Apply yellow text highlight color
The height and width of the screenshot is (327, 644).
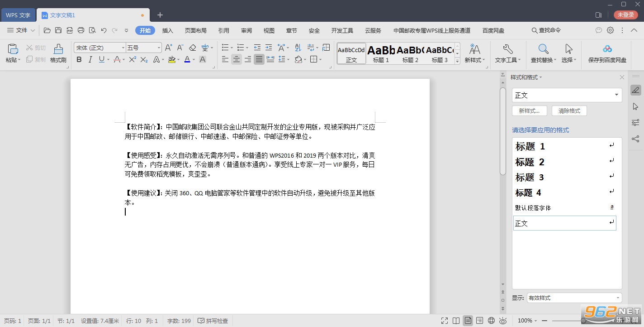pos(171,59)
